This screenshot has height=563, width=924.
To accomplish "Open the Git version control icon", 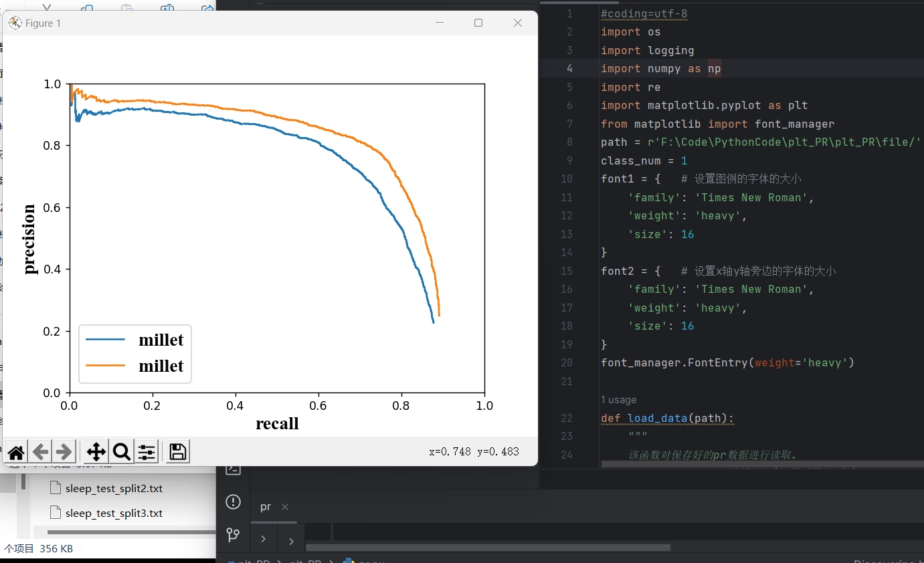I will pos(233,535).
